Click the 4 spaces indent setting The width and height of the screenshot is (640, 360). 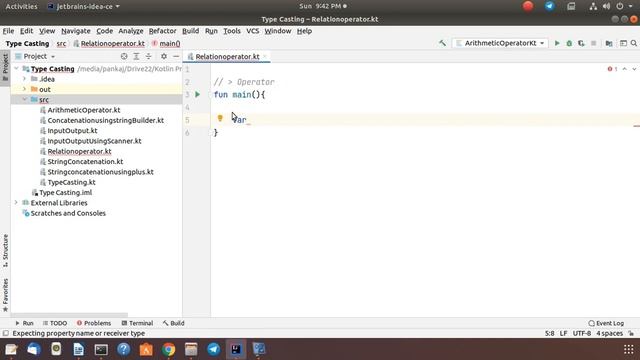[x=609, y=333]
